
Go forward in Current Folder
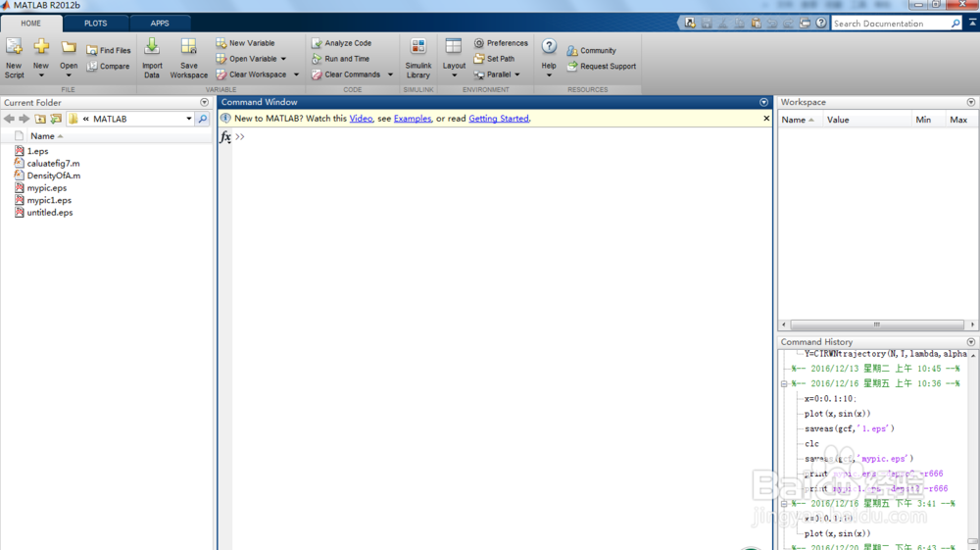[x=24, y=119]
